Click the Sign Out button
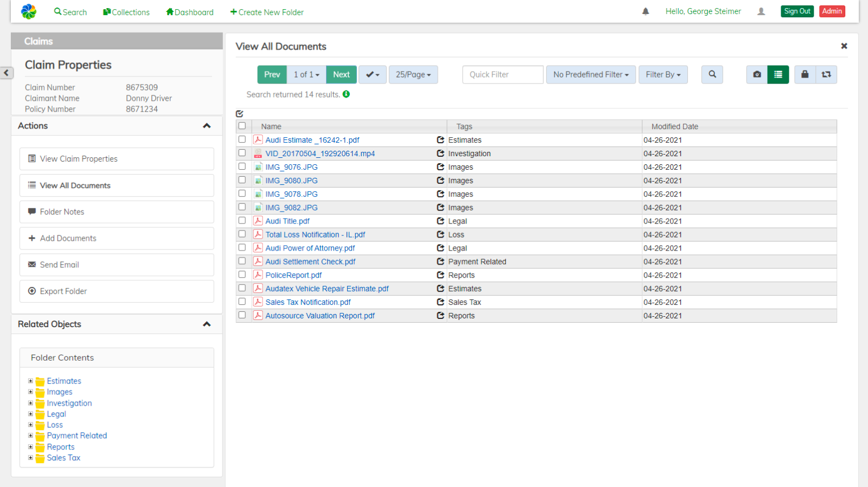This screenshot has height=487, width=868. tap(797, 11)
